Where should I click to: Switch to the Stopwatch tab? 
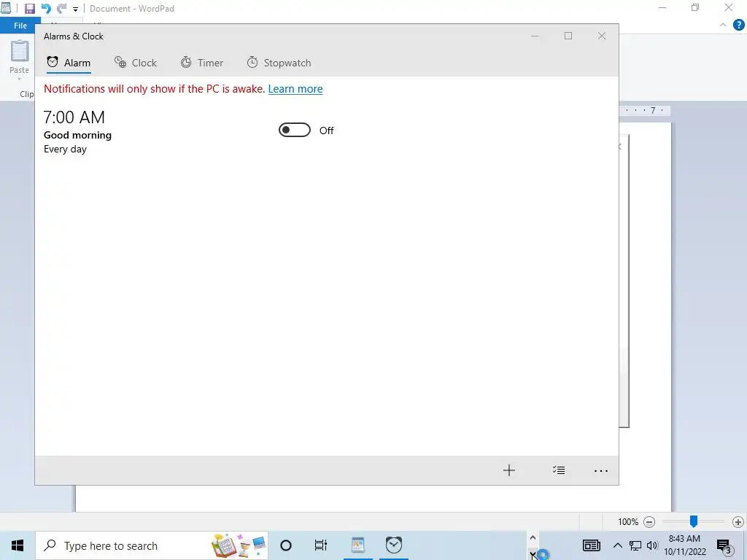(x=279, y=63)
